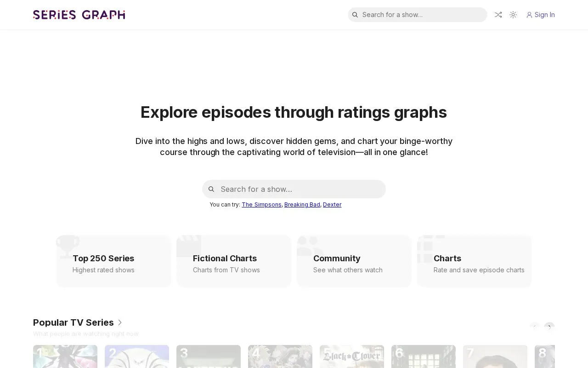Image resolution: width=588 pixels, height=368 pixels.
Task: Click 'What people are watching right now' text
Action: pos(85,334)
